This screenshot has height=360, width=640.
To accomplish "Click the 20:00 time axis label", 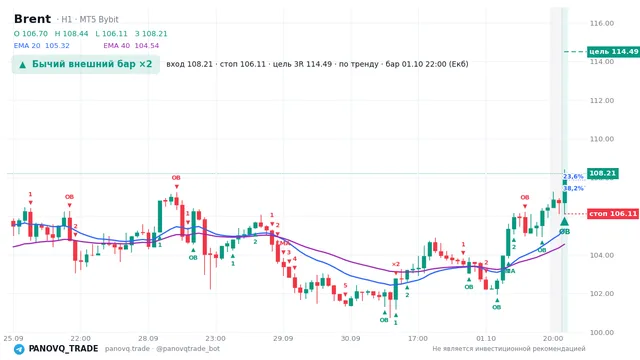I will (553, 338).
